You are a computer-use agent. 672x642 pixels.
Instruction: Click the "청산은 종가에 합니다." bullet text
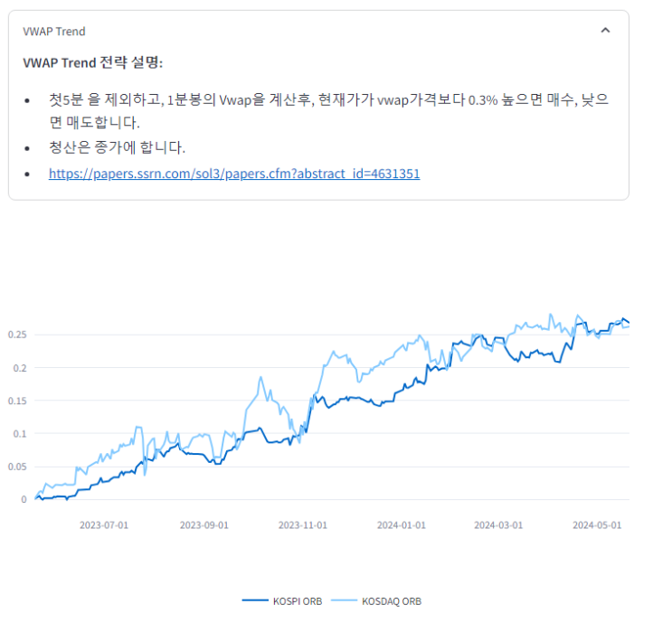pos(118,148)
